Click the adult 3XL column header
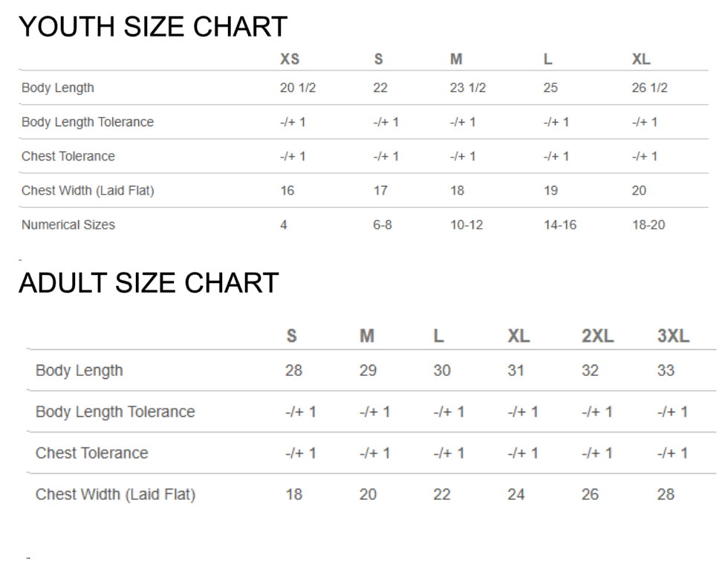The image size is (728, 575). click(x=673, y=336)
